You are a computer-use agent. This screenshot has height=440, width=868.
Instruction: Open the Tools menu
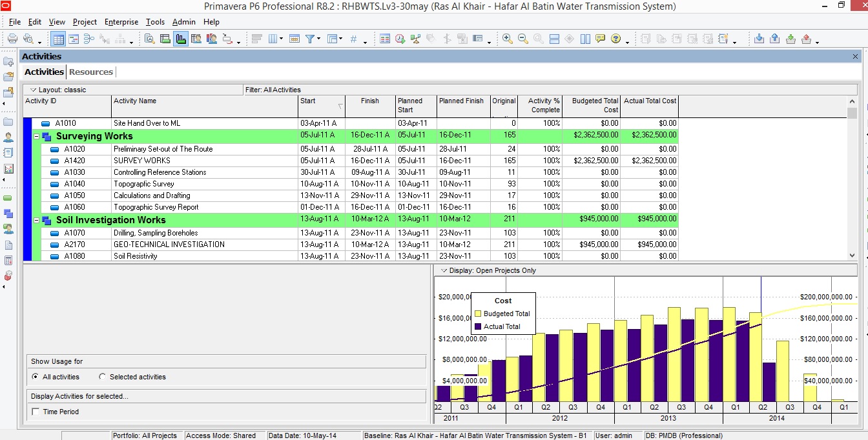[x=155, y=22]
